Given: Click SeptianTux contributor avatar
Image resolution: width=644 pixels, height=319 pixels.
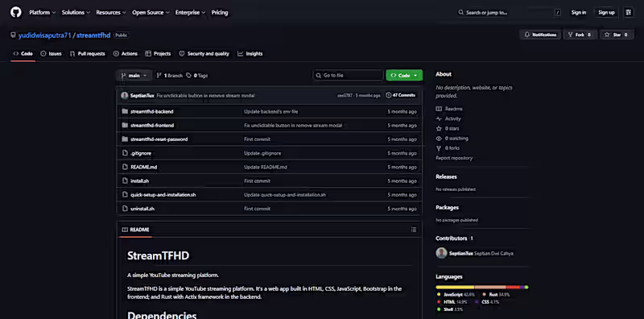Looking at the screenshot, I should (441, 253).
